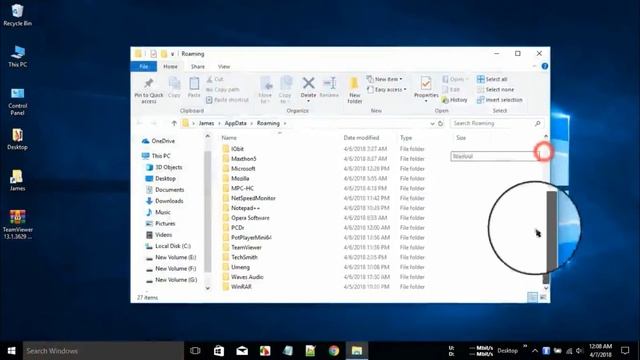This screenshot has width=640, height=360.
Task: Select 3D Objects in navigation pane
Action: tap(164, 167)
